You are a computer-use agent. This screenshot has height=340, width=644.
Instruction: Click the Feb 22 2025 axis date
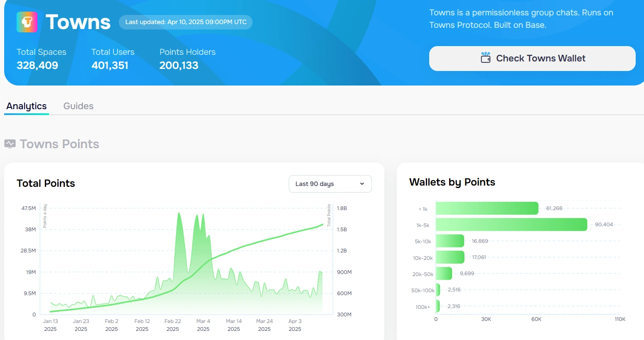point(172,325)
